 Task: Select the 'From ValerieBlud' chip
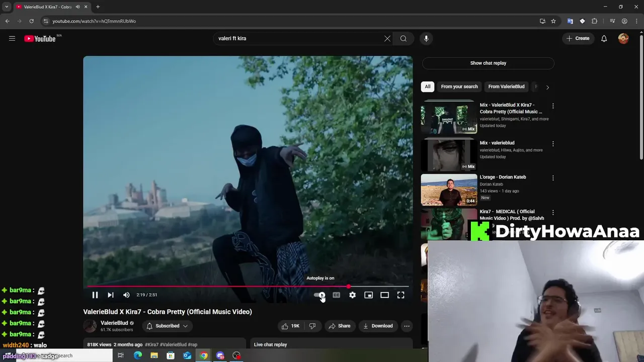pos(506,86)
